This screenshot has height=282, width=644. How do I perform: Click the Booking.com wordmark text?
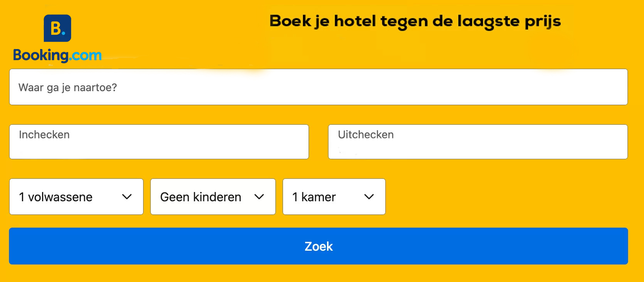[x=57, y=55]
